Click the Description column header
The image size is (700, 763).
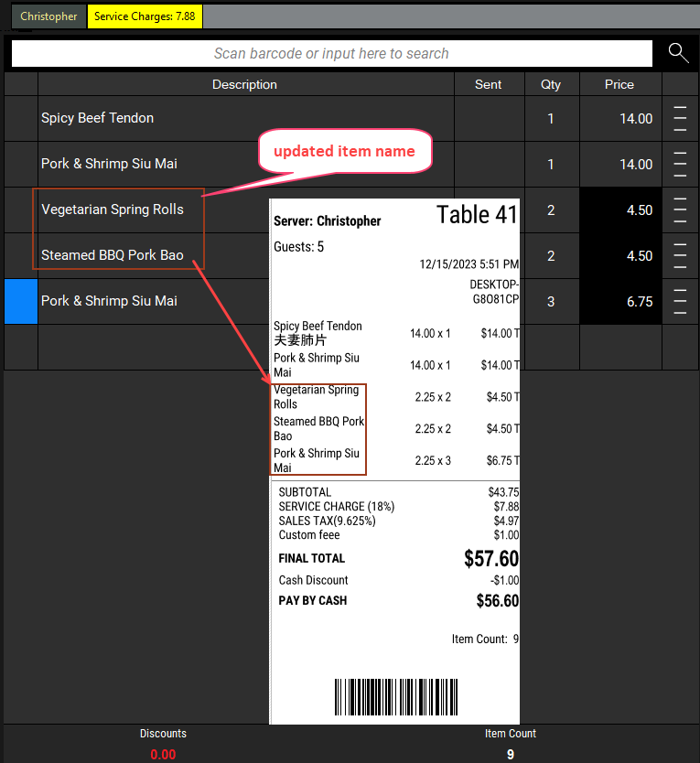[x=244, y=84]
